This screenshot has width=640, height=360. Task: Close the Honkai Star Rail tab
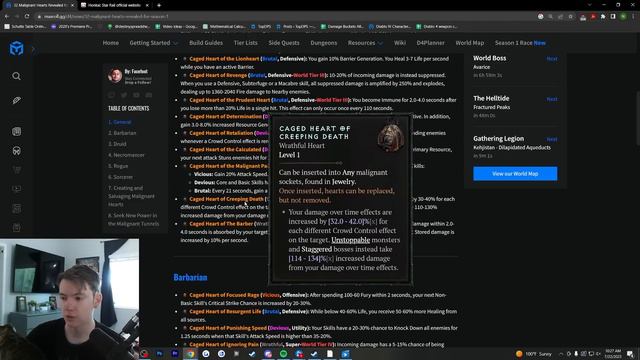147,5
